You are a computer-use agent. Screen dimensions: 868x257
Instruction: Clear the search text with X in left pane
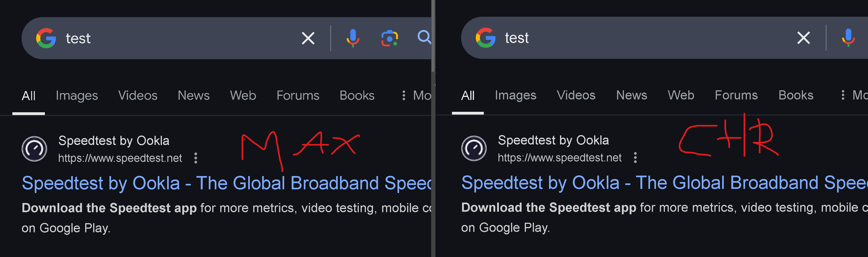[x=308, y=38]
